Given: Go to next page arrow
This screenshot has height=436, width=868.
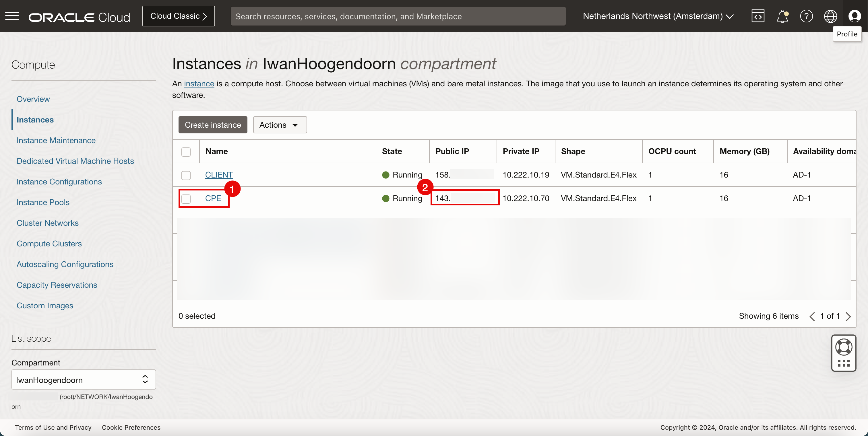Looking at the screenshot, I should 848,316.
